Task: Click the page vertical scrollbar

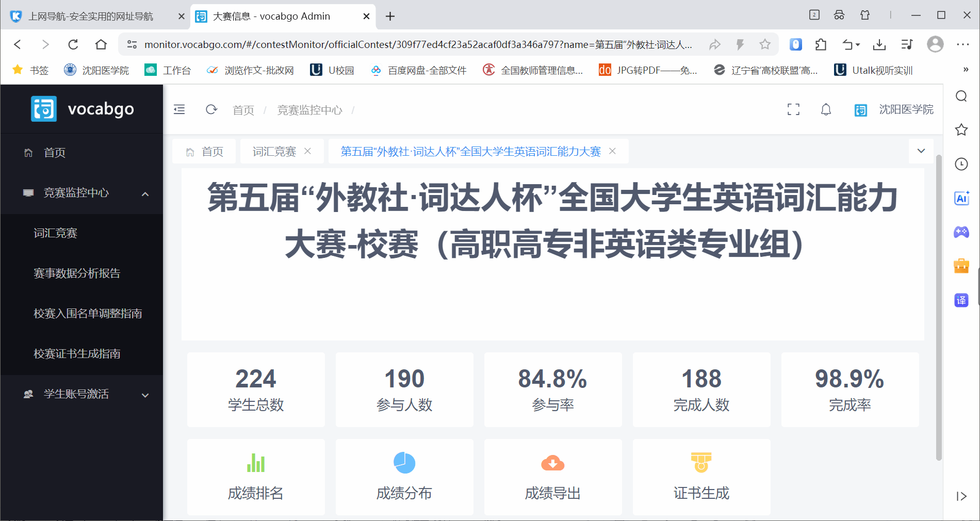Action: (x=939, y=310)
